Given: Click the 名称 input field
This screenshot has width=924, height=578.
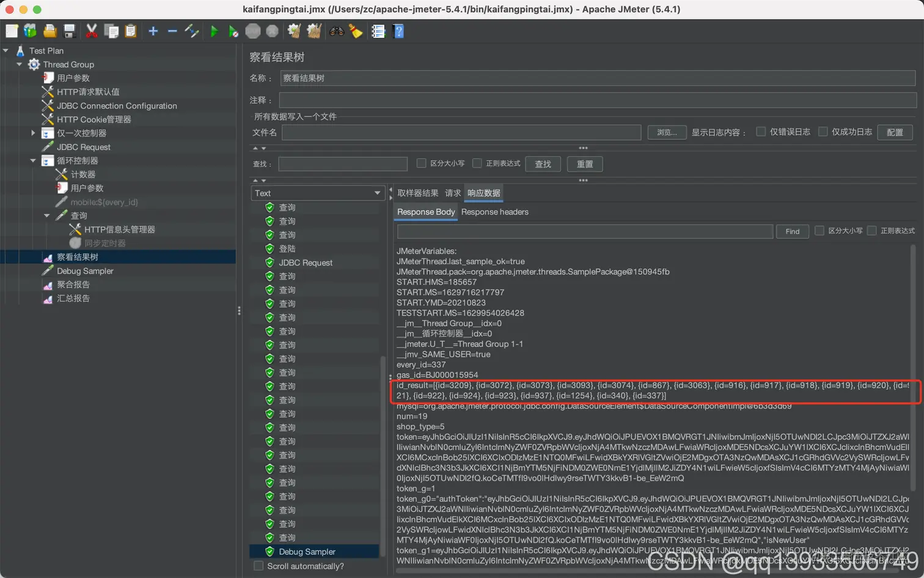Looking at the screenshot, I should tap(598, 78).
